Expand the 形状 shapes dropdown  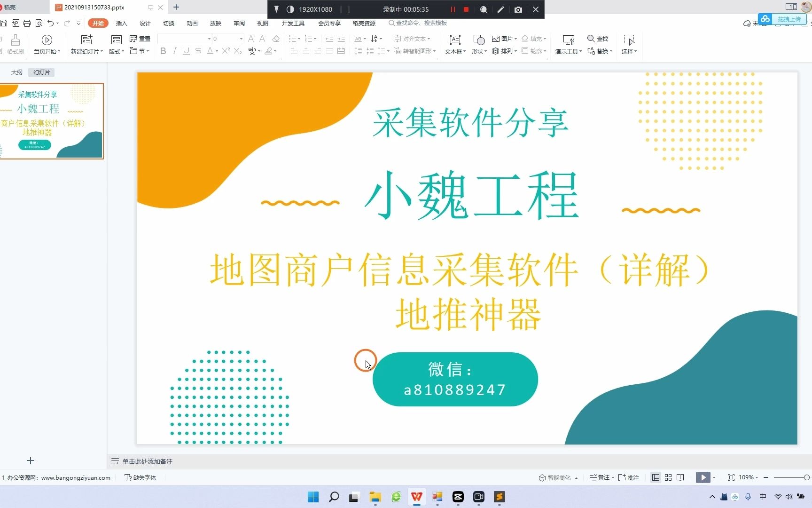(479, 51)
